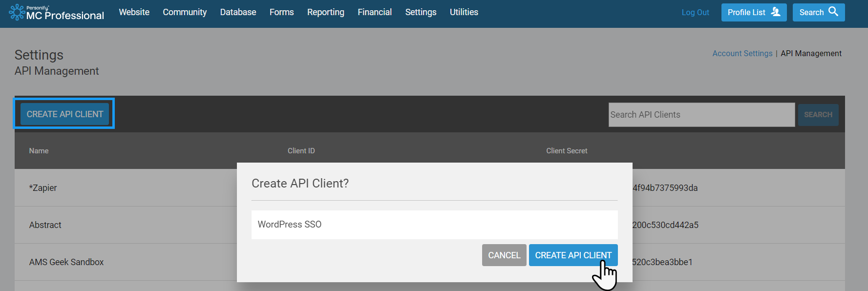This screenshot has height=291, width=868.
Task: Click the Personify MC Professional logo
Action: tap(56, 13)
